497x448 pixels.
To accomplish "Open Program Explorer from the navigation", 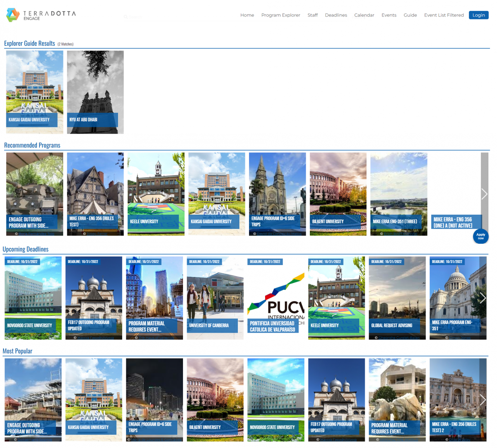I will pos(281,15).
